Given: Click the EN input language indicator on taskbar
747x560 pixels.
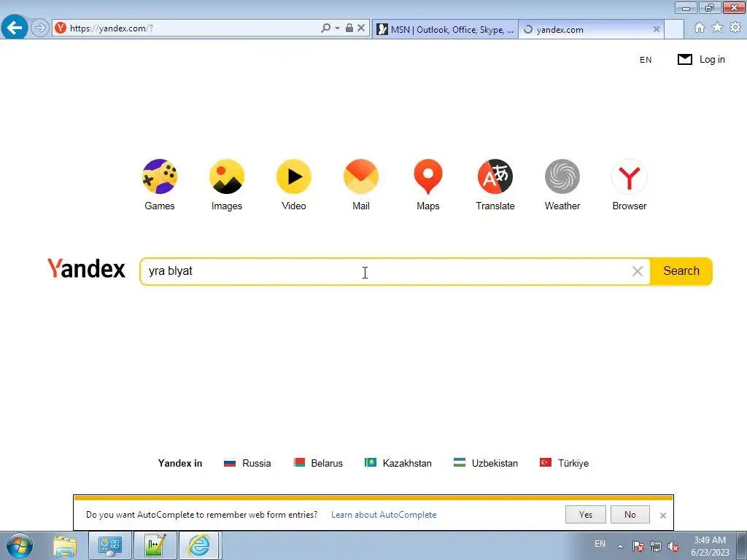Looking at the screenshot, I should tap(600, 544).
